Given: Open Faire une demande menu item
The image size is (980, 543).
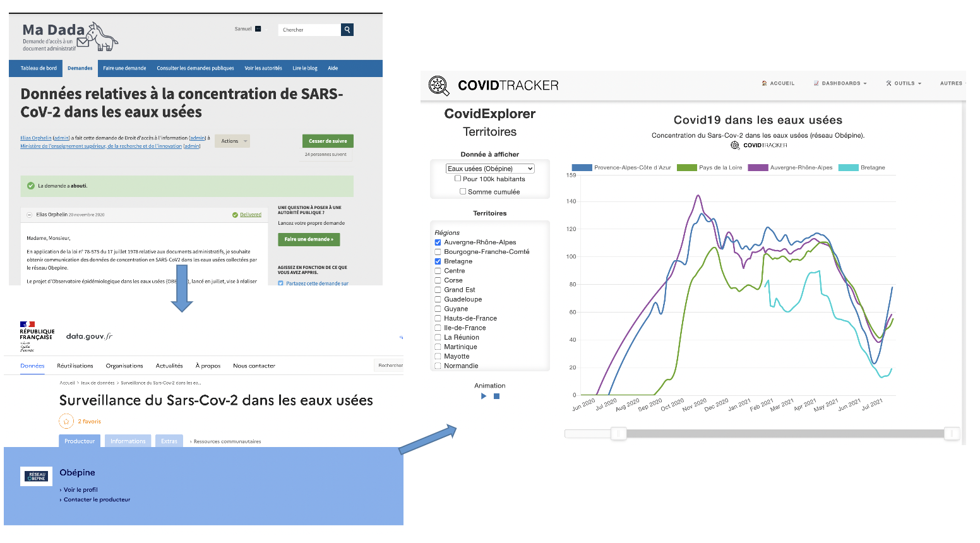Looking at the screenshot, I should click(x=124, y=68).
